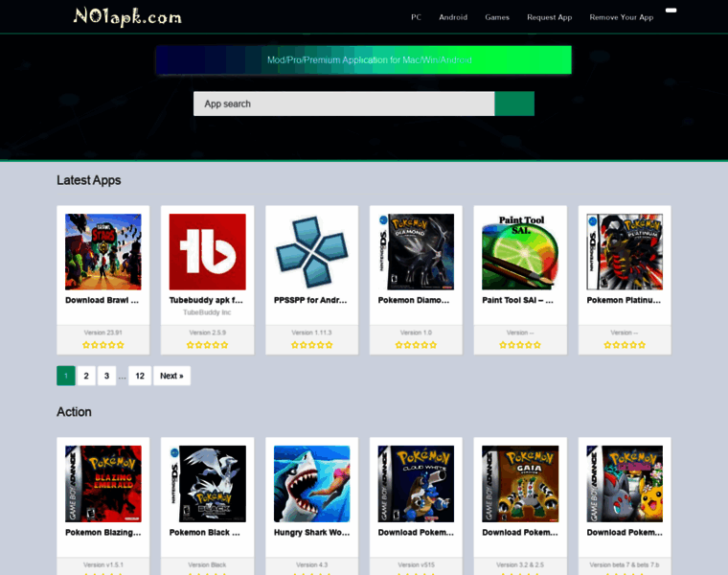Click the Tubebuddy star rating

pos(208,345)
